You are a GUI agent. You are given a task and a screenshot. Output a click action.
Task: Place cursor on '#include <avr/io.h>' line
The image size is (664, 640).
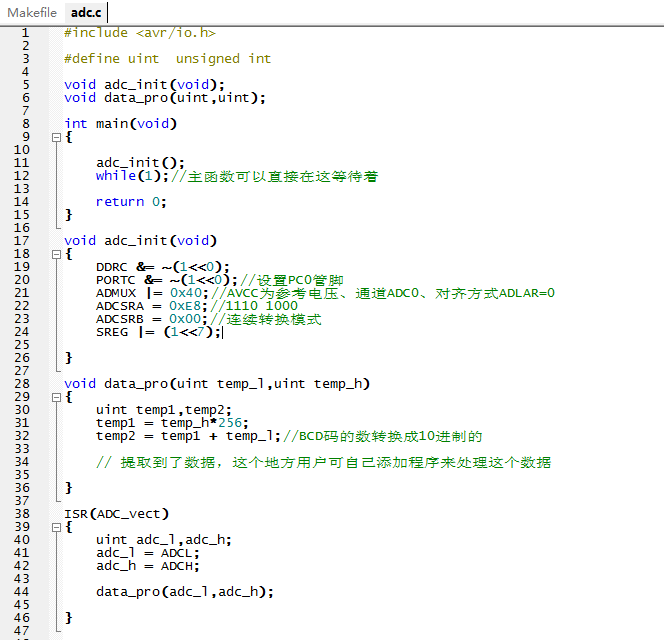coord(140,33)
